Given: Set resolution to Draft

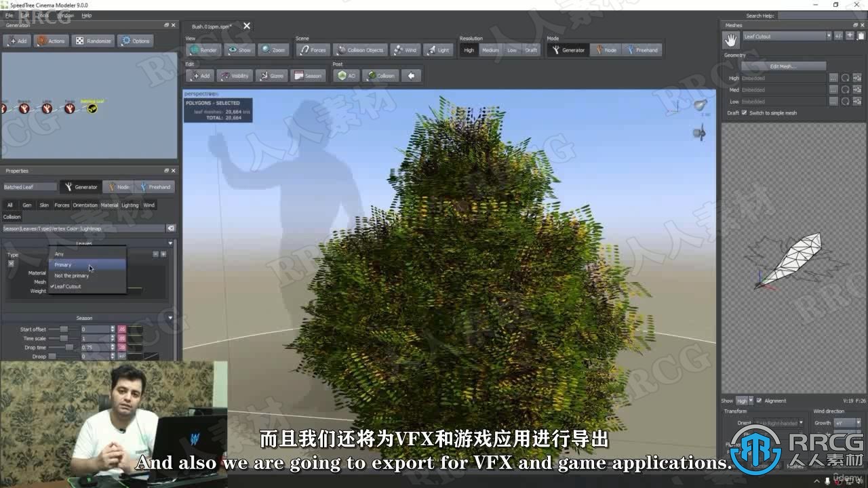Looking at the screenshot, I should [x=531, y=50].
